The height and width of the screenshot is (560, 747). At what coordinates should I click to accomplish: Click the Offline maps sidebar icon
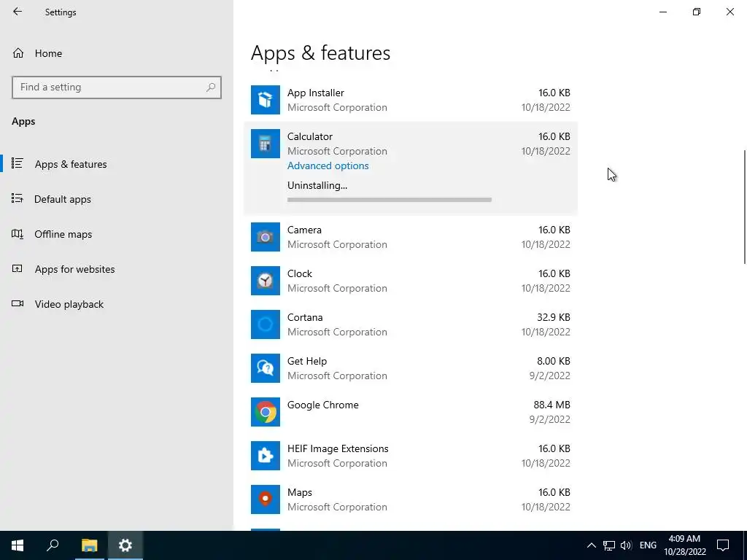pyautogui.click(x=18, y=234)
